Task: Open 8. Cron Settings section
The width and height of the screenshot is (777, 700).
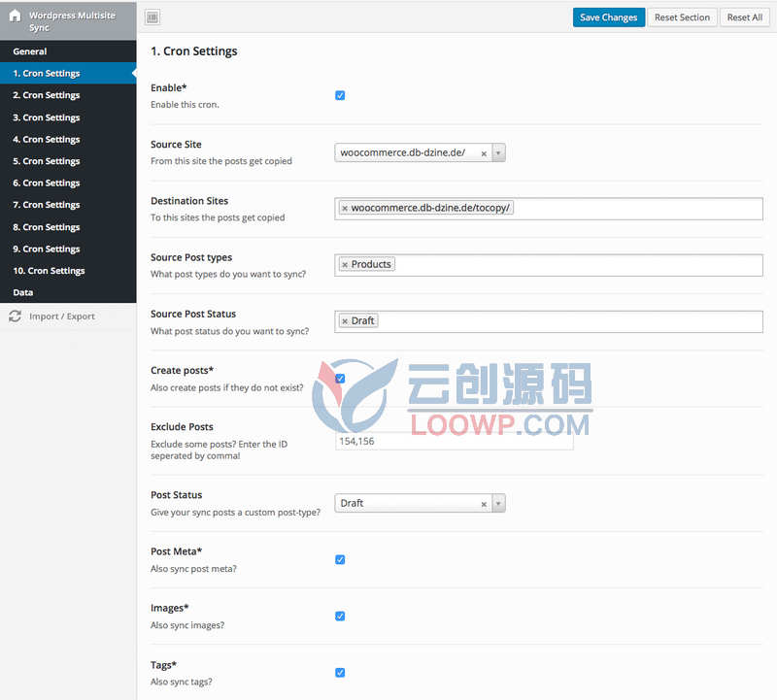Action: pos(68,227)
